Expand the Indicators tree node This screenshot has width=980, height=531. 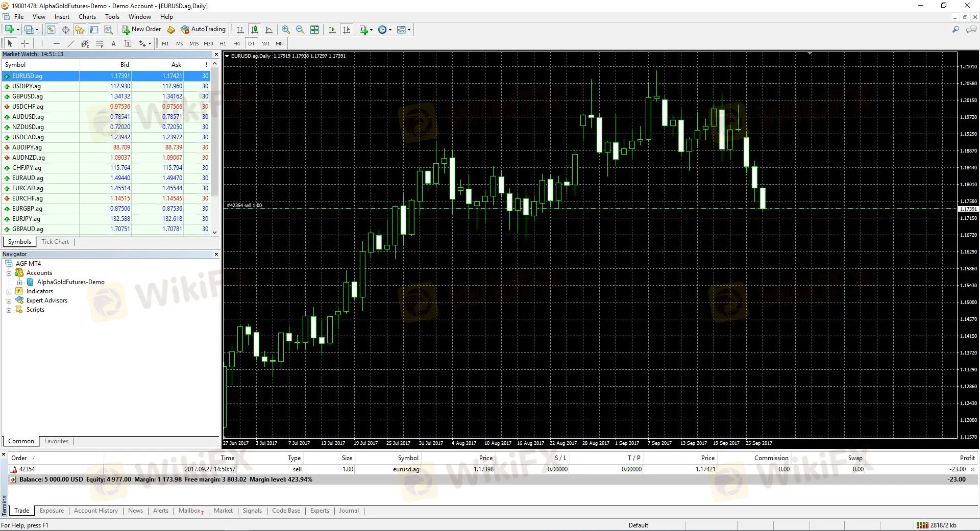[x=9, y=292]
